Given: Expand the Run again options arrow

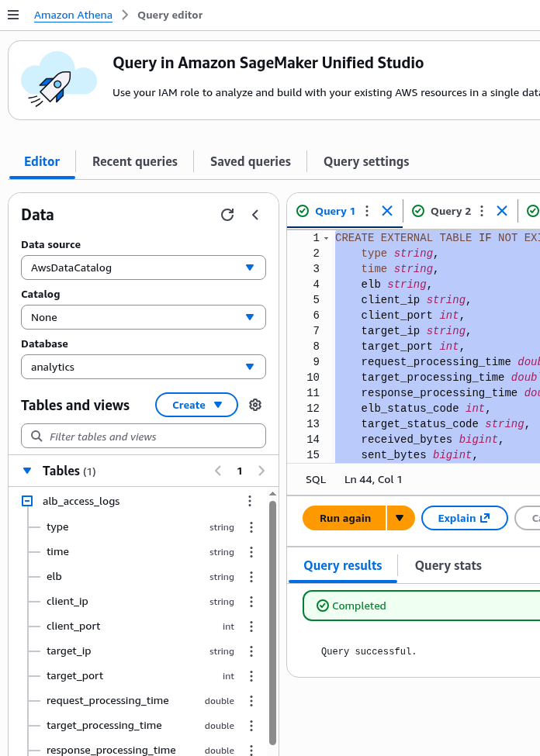Looking at the screenshot, I should (x=400, y=518).
